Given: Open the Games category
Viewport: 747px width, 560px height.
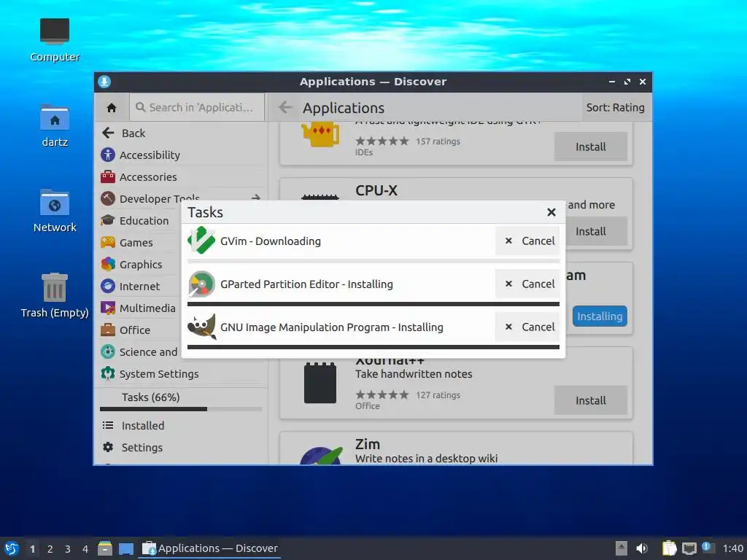Looking at the screenshot, I should [136, 242].
